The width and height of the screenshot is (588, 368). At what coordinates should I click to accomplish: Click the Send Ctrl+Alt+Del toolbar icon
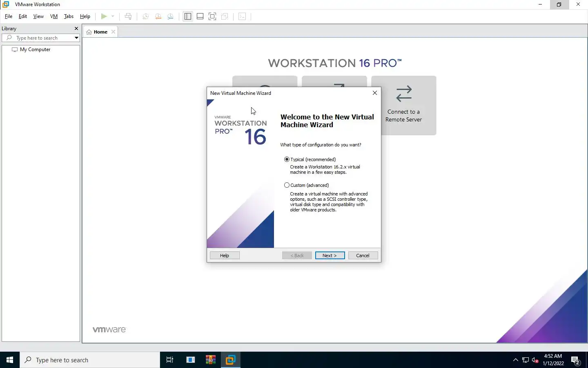[128, 16]
